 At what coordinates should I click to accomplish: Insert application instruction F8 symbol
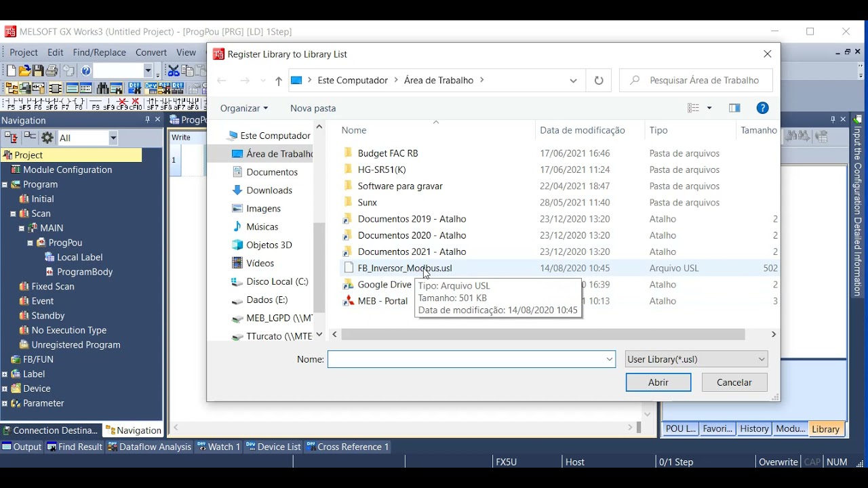tap(78, 104)
